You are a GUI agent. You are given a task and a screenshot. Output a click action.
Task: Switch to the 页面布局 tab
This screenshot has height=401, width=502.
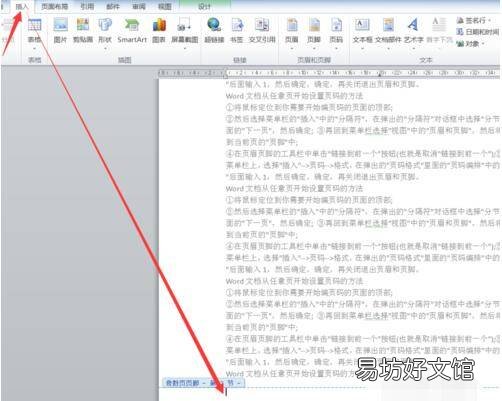tap(55, 6)
